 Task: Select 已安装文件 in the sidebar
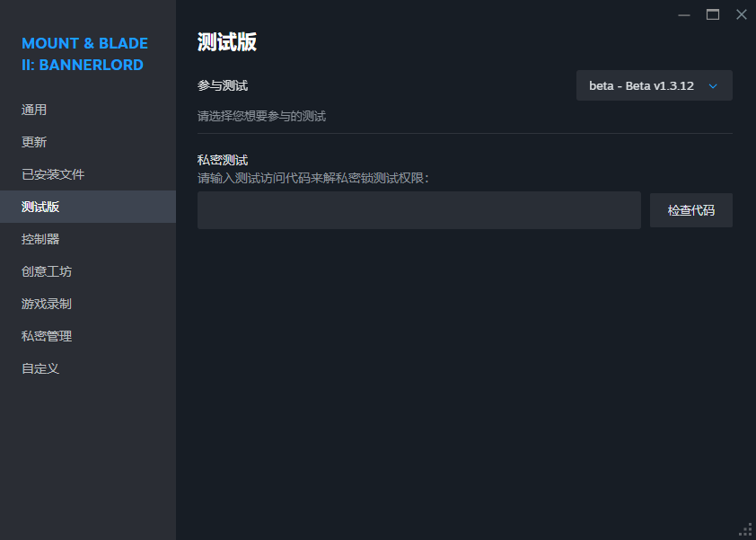click(53, 174)
